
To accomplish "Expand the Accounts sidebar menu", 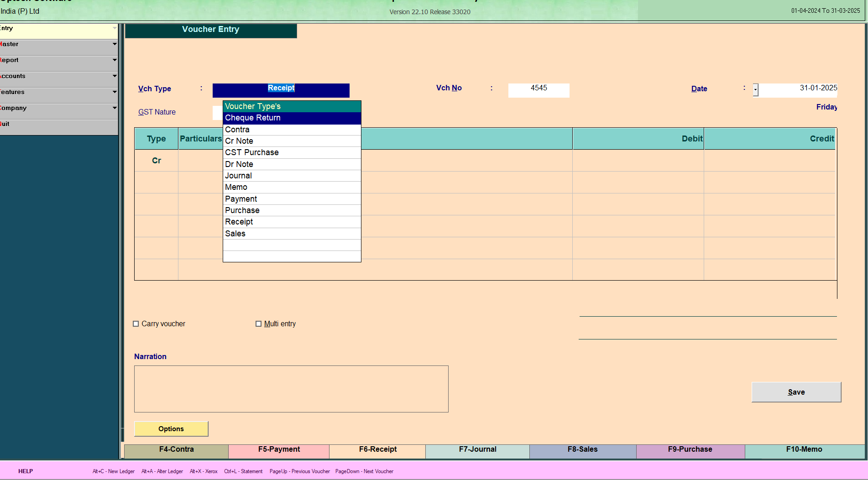I will click(58, 77).
